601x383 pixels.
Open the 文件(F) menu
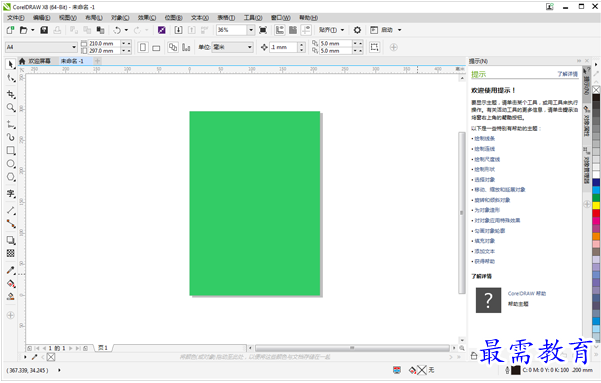click(16, 18)
